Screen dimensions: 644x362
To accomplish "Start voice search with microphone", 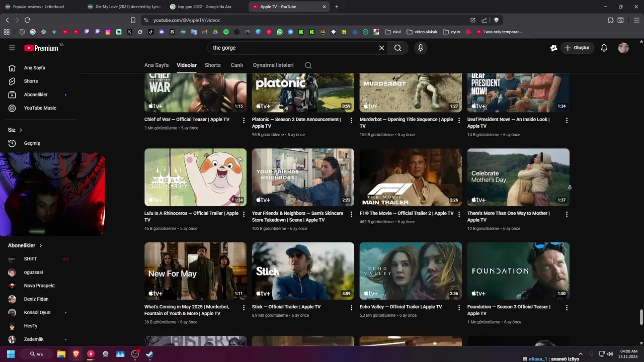I will pyautogui.click(x=421, y=48).
